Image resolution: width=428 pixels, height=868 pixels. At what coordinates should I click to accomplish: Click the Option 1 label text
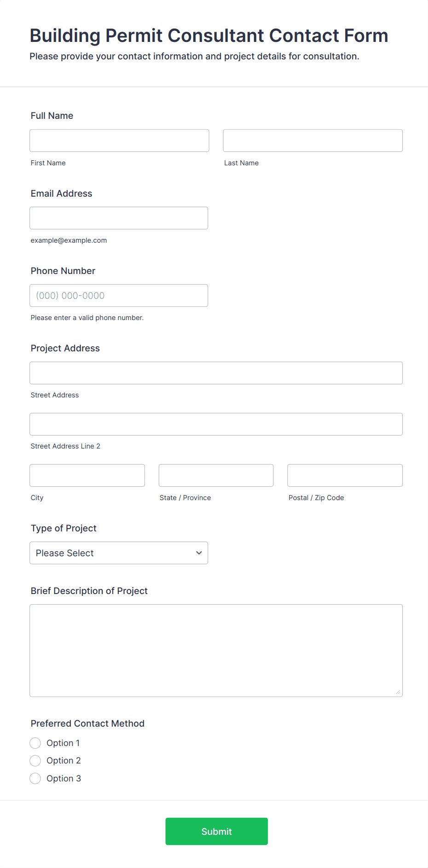[x=63, y=743]
